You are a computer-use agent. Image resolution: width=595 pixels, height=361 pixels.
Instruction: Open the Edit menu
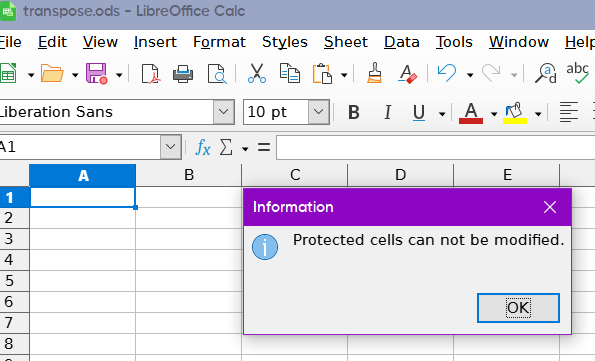(x=52, y=42)
